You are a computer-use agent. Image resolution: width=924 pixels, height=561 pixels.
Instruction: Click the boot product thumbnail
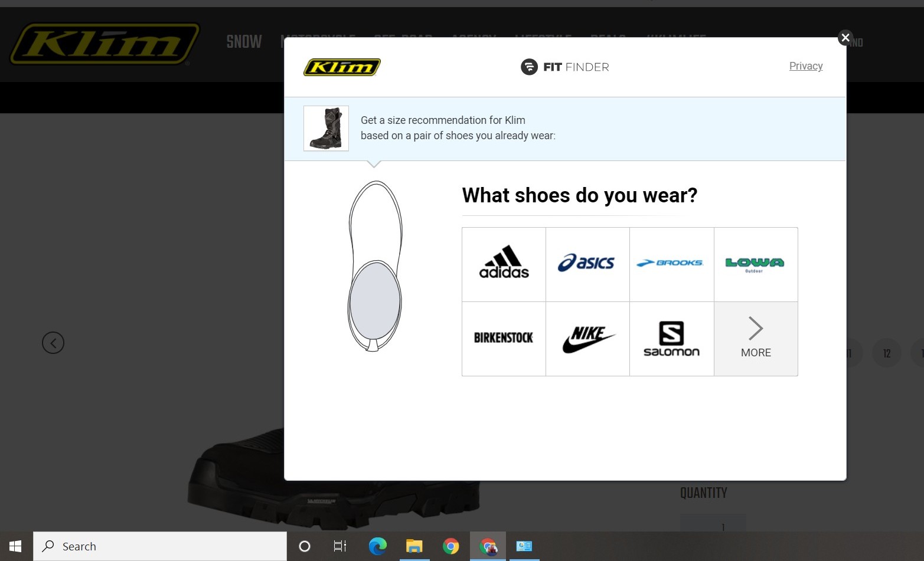326,129
